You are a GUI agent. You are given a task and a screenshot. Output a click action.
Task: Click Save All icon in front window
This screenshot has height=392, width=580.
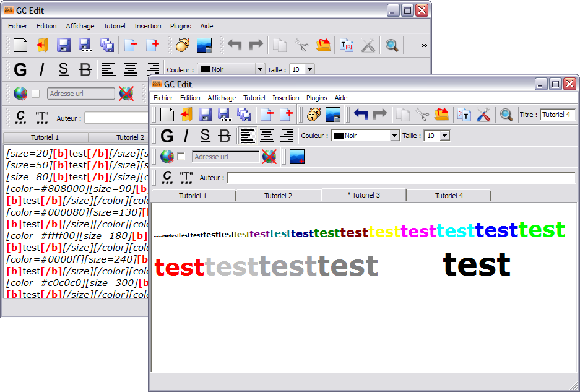pyautogui.click(x=244, y=115)
